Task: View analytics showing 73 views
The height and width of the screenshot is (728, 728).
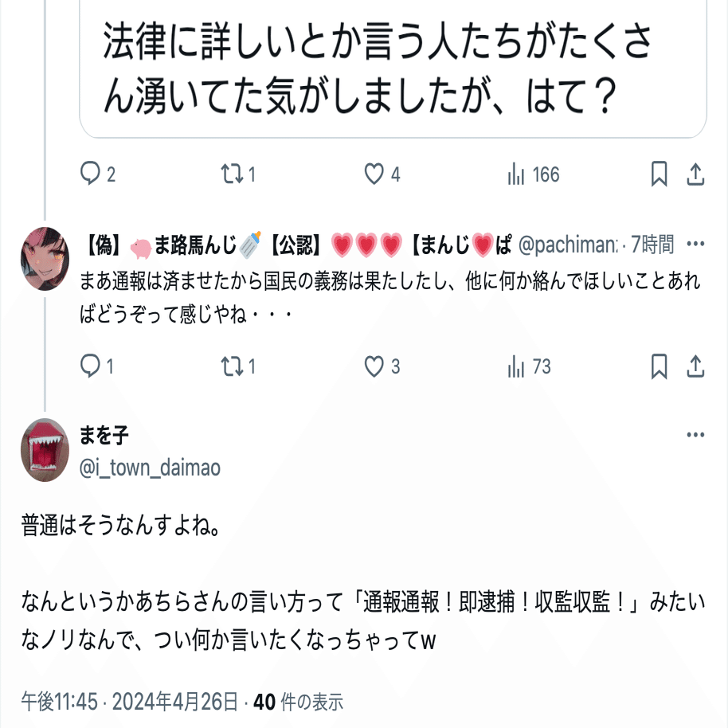Action: coord(516,366)
